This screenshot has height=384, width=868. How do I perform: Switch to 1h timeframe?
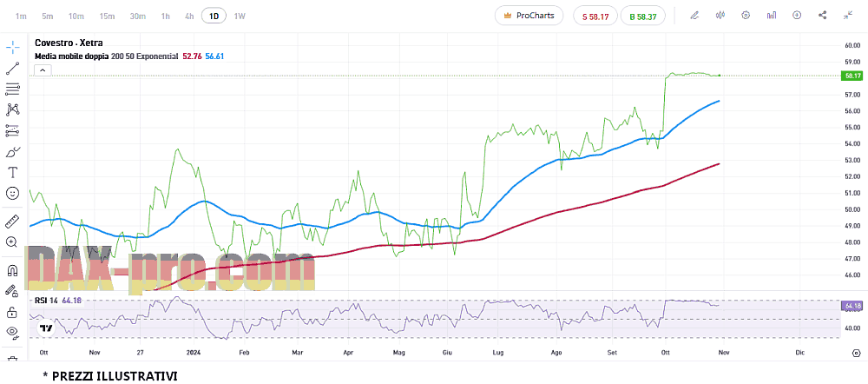(x=165, y=16)
